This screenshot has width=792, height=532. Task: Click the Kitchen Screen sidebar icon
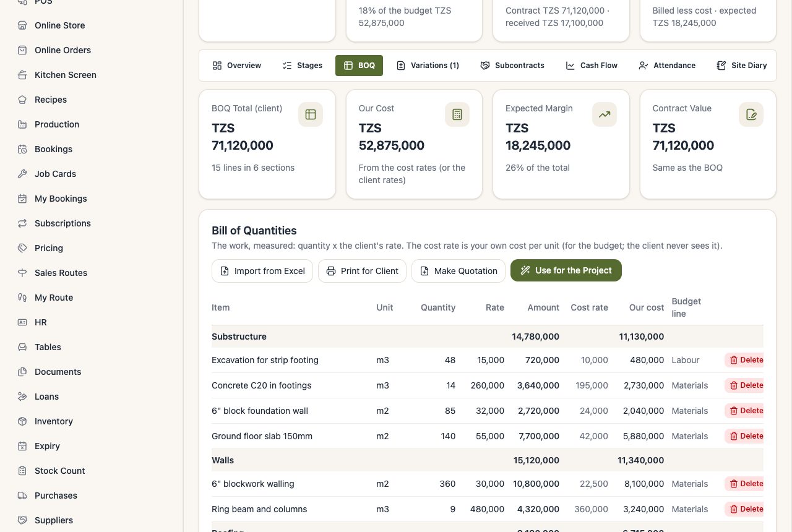point(22,75)
